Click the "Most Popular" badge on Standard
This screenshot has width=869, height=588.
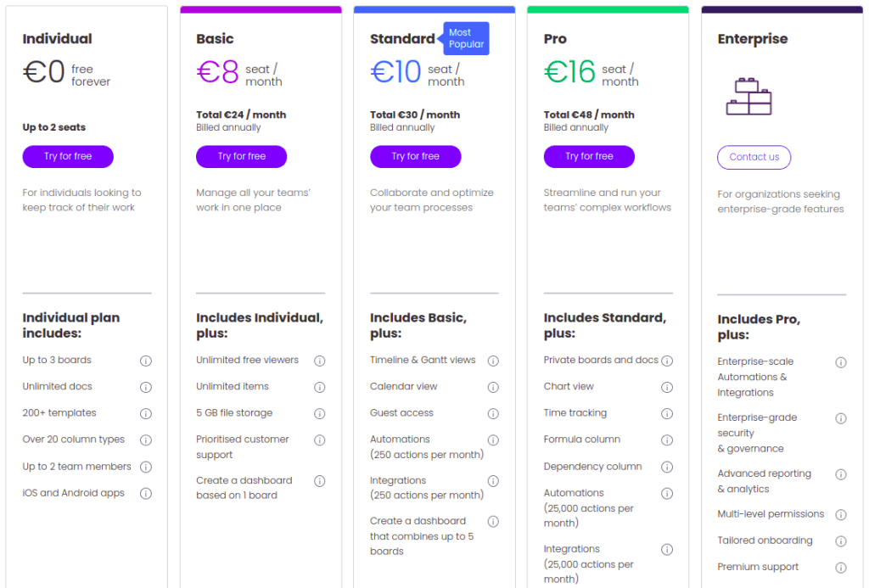pos(465,38)
